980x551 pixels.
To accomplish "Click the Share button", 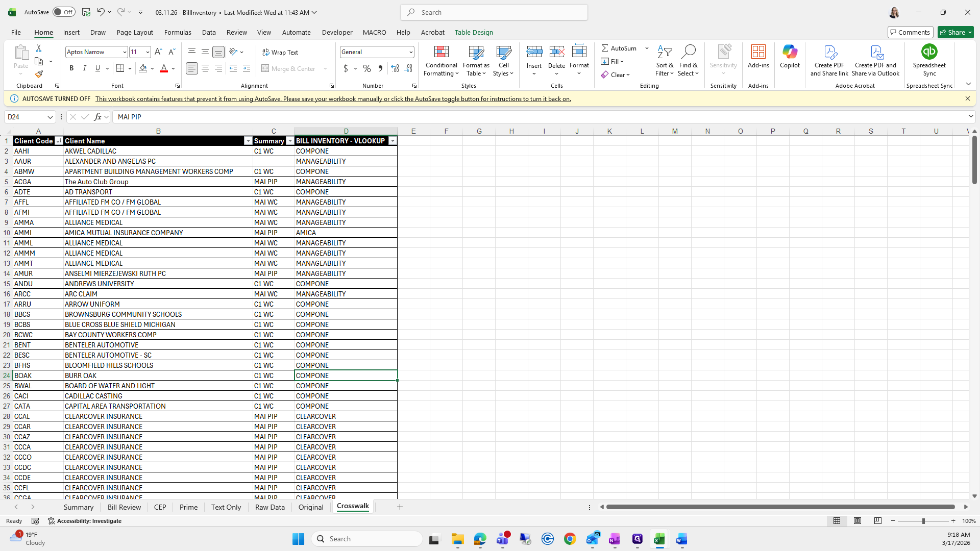I will coord(952,32).
